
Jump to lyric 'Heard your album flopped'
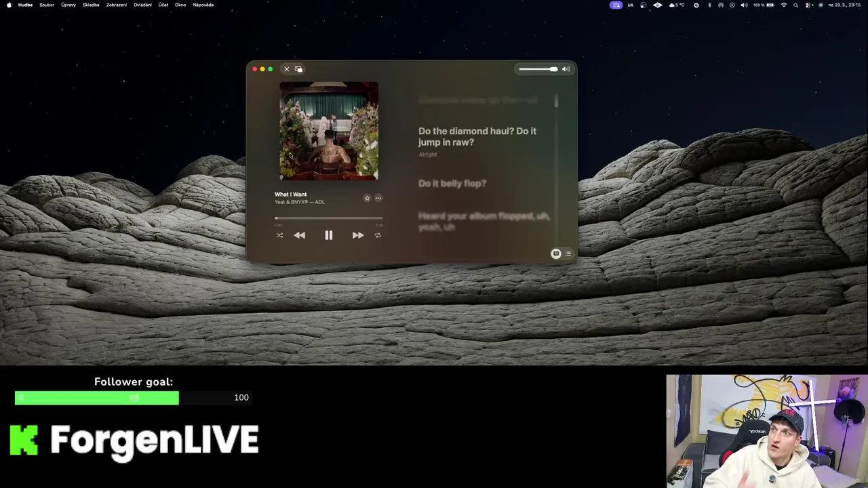tap(484, 221)
